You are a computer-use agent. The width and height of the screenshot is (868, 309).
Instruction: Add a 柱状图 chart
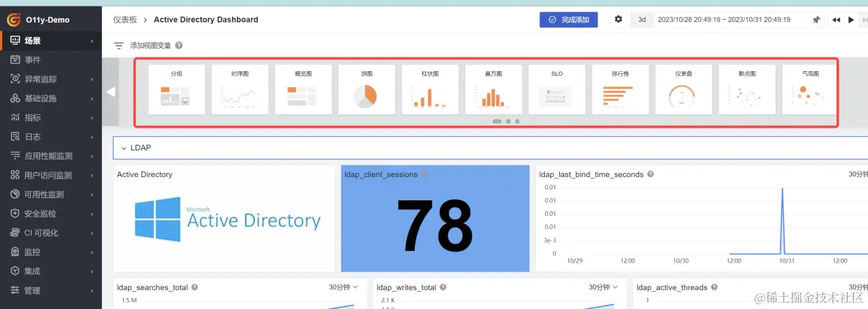point(430,89)
